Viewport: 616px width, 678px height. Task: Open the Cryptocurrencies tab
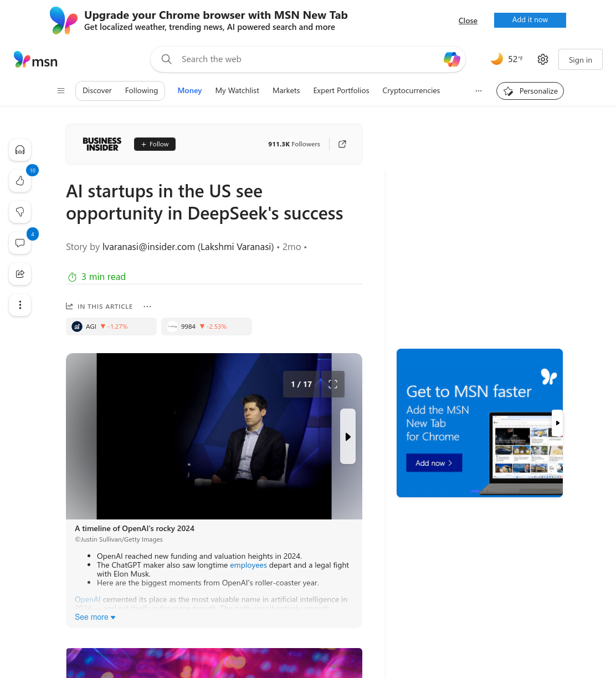click(x=411, y=90)
